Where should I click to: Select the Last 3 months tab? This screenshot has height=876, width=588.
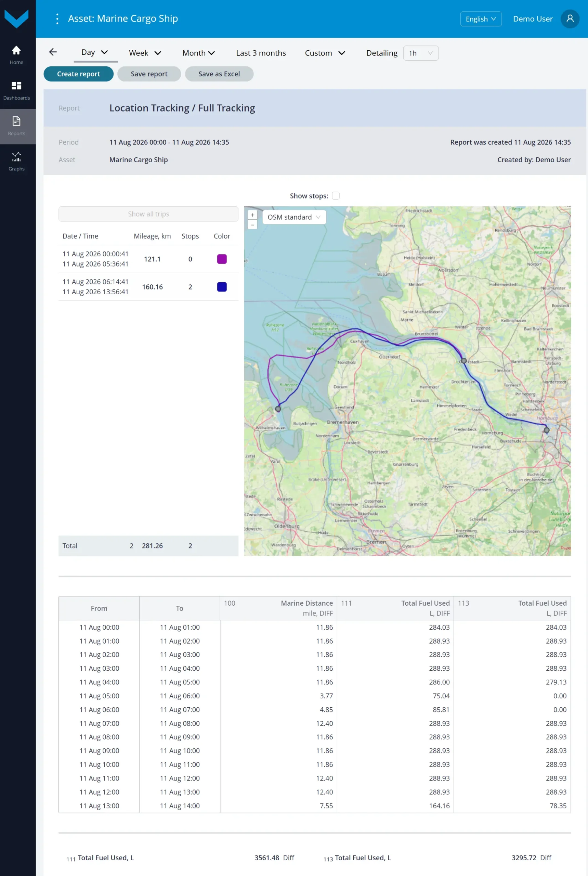(x=261, y=53)
